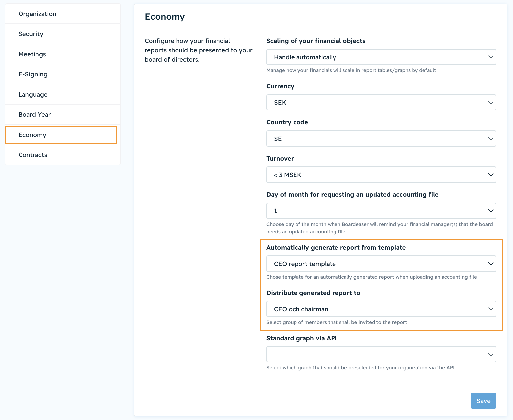Viewport: 513px width, 420px height.
Task: Click chevron on CEO och chairman field
Action: pos(491,309)
